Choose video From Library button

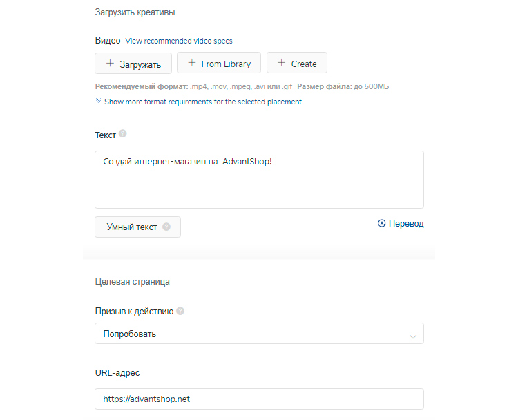pos(219,63)
